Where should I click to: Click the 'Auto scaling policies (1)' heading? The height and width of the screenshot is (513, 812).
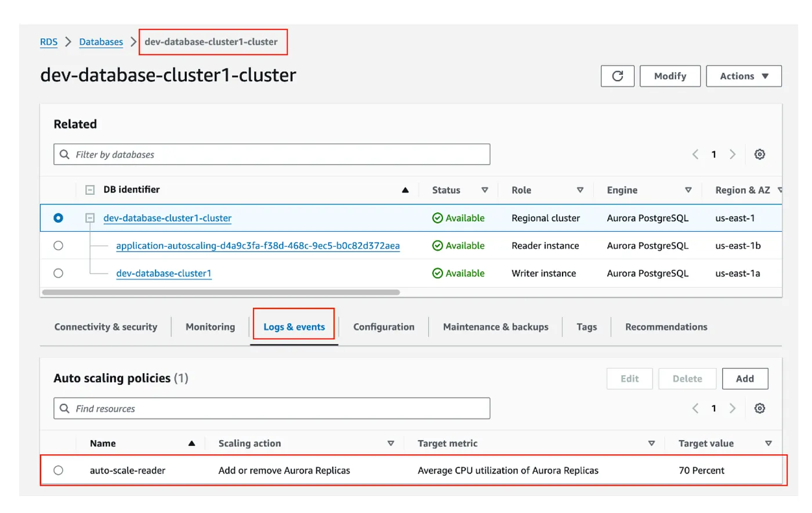coord(121,378)
